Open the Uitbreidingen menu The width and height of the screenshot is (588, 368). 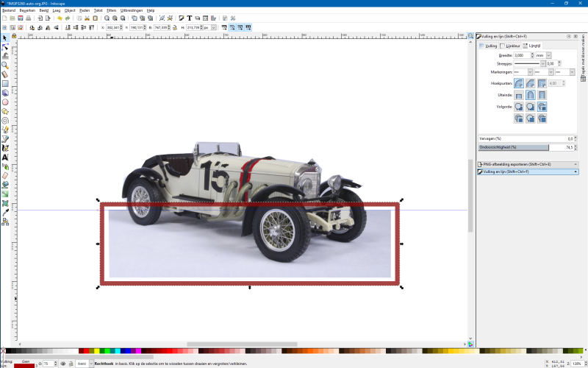click(x=131, y=10)
